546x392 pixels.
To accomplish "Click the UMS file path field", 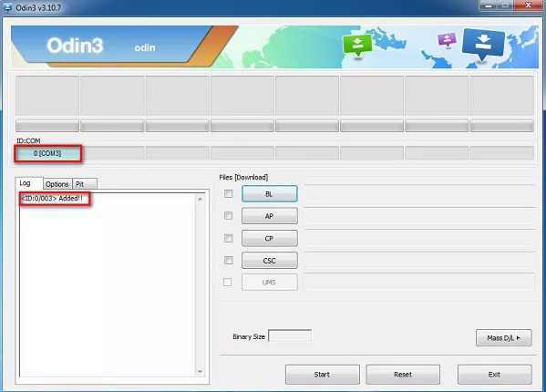I will pyautogui.click(x=419, y=282).
